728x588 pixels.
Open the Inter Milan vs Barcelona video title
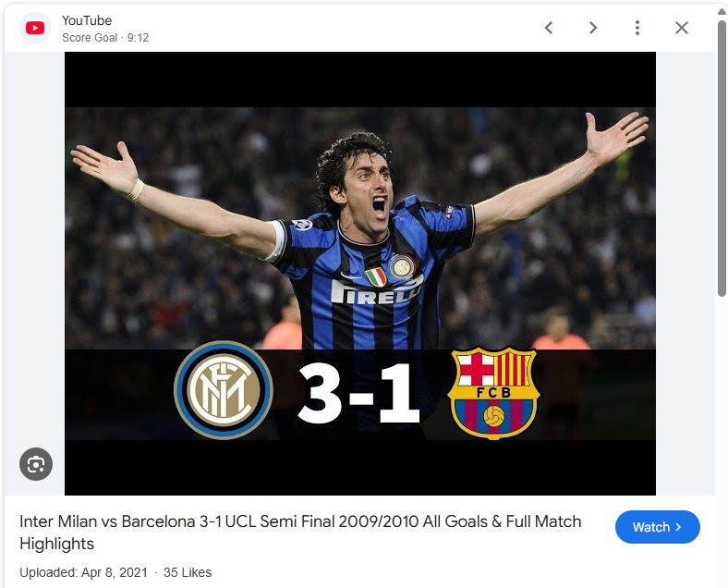[300, 533]
